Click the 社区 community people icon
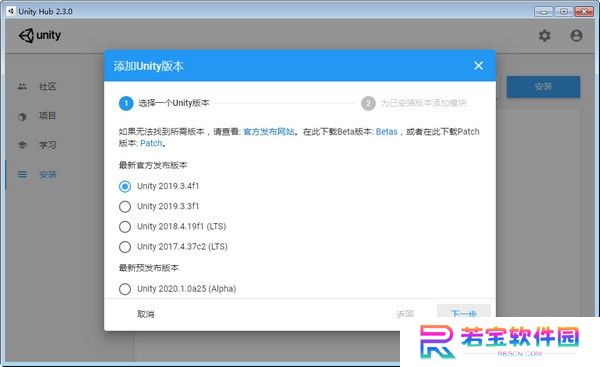Viewport: 600px width, 367px height. tap(22, 86)
